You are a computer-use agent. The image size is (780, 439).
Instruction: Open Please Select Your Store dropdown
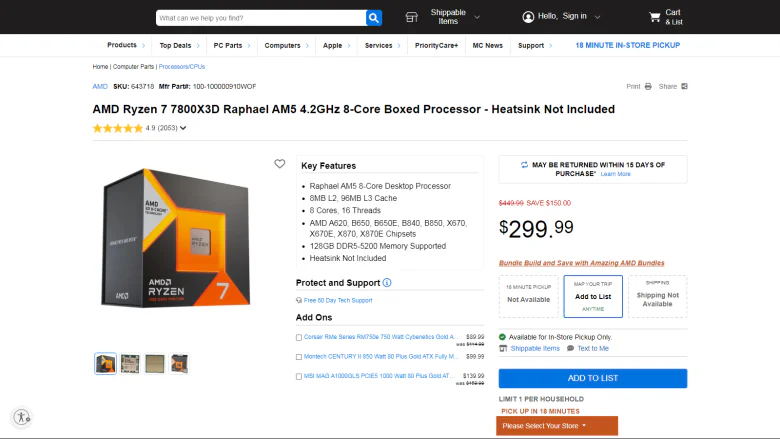coord(557,426)
